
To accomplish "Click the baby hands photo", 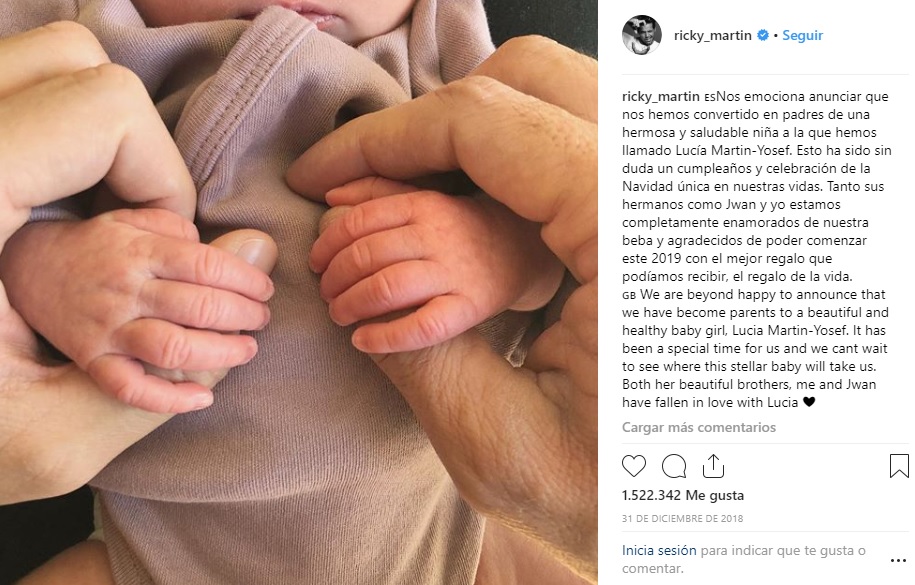I will pos(299,292).
